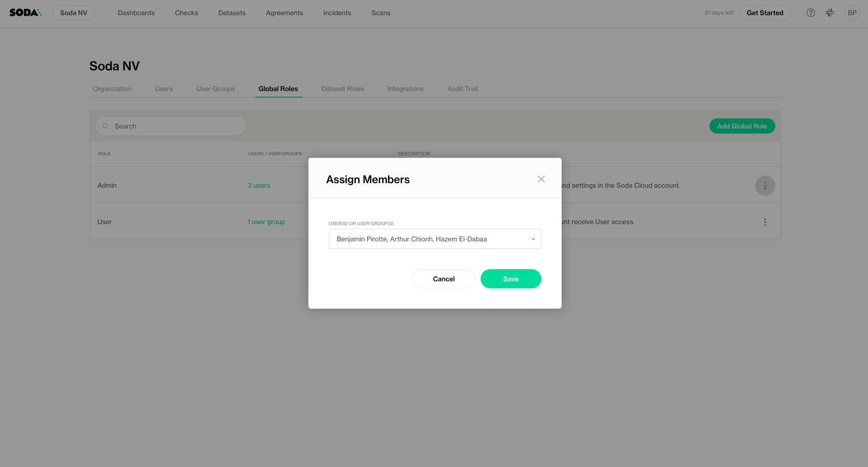Close the Assign Members dialog
The height and width of the screenshot is (467, 868).
click(541, 179)
